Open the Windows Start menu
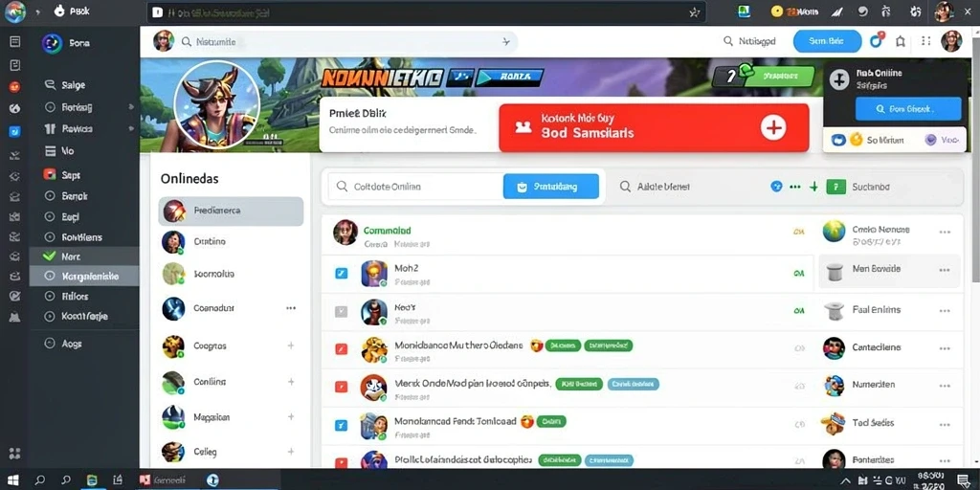Viewport: 980px width, 490px height. tap(13, 480)
